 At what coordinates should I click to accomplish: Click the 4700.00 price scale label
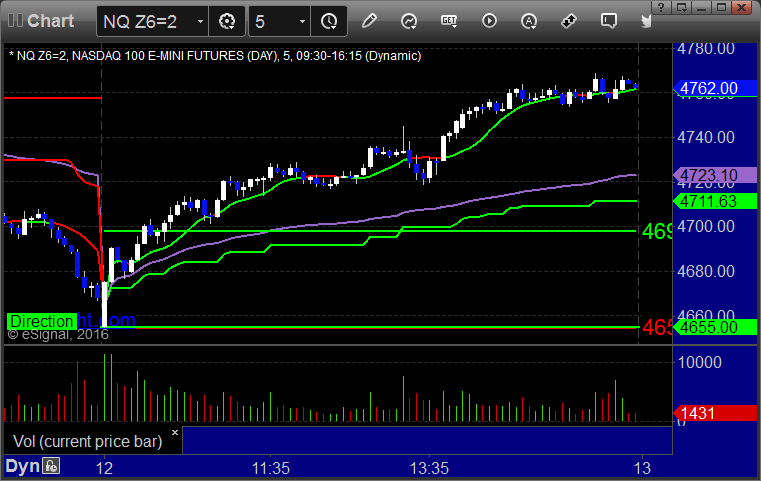click(706, 226)
